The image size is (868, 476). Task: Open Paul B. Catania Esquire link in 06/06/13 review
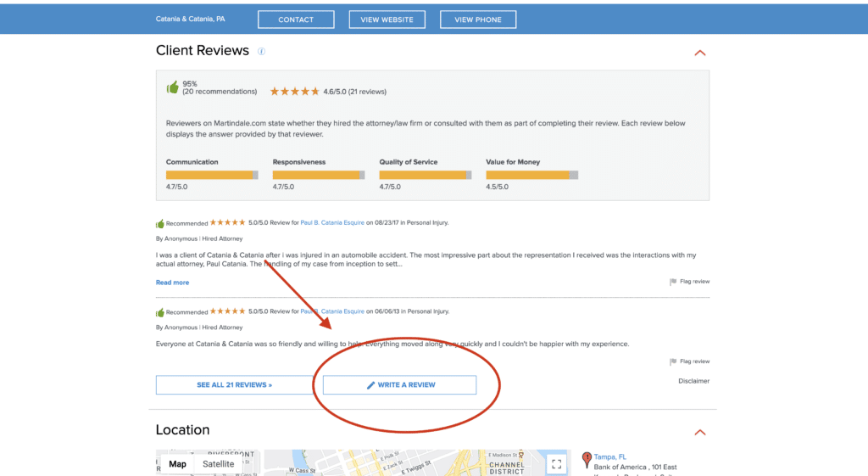[332, 311]
